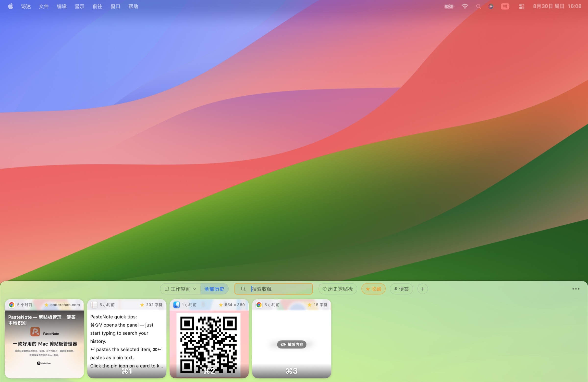The image size is (588, 382).
Task: Click the 1 小时前 timestamp
Action: [189, 305]
